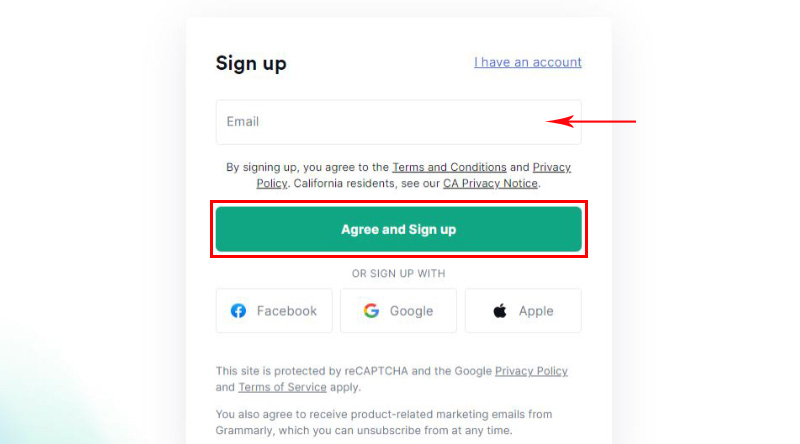Image resolution: width=800 pixels, height=444 pixels.
Task: Sign up using the Apple text label
Action: pyautogui.click(x=536, y=311)
